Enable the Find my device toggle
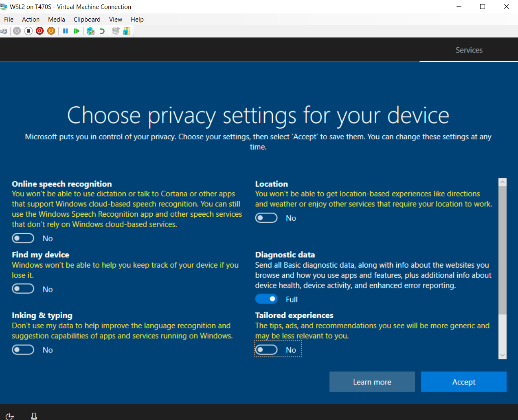Viewport: 518px width, 420px height. point(23,289)
